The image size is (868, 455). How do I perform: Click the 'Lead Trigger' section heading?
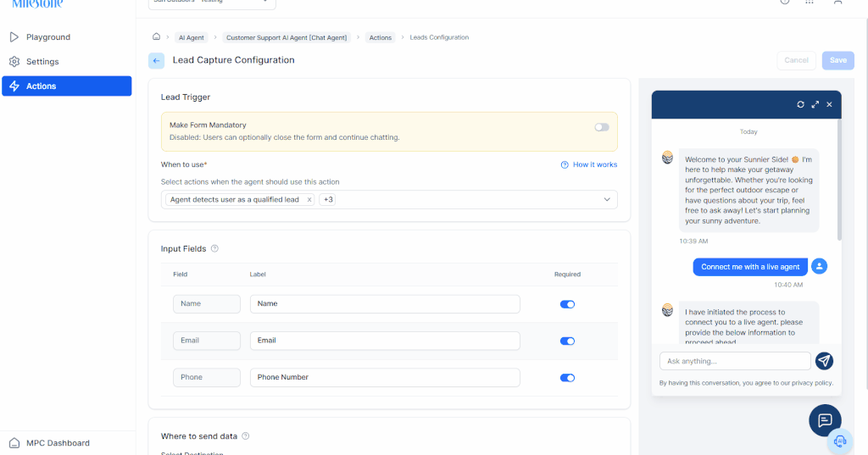click(x=186, y=97)
